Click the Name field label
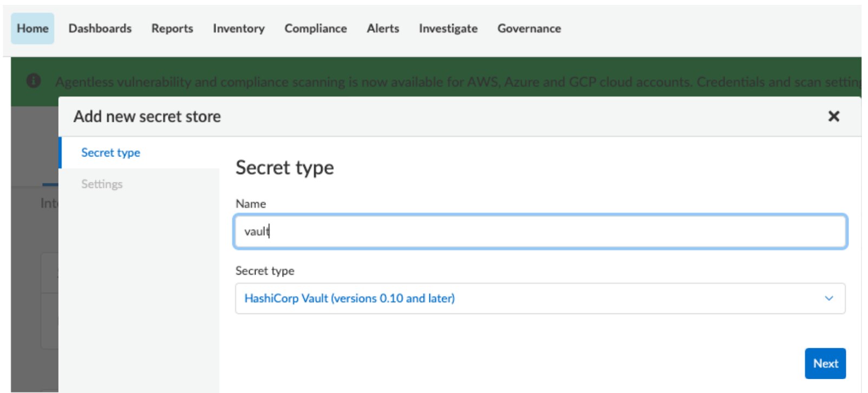 click(x=250, y=204)
